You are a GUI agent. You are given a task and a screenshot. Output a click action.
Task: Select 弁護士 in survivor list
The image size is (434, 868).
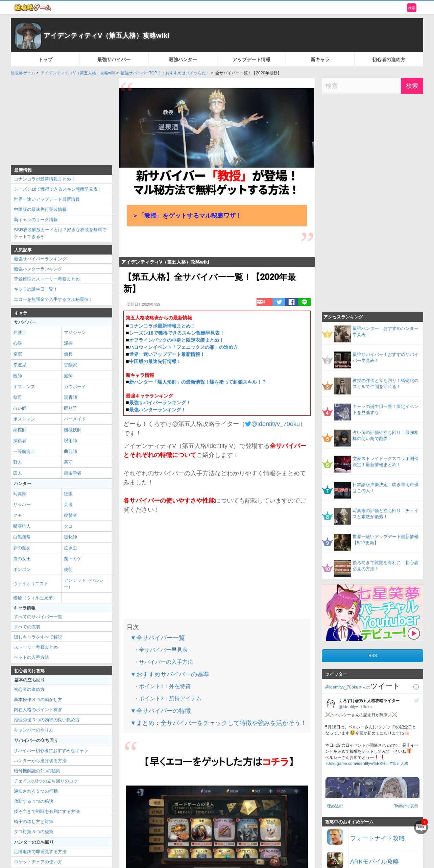coord(20,333)
